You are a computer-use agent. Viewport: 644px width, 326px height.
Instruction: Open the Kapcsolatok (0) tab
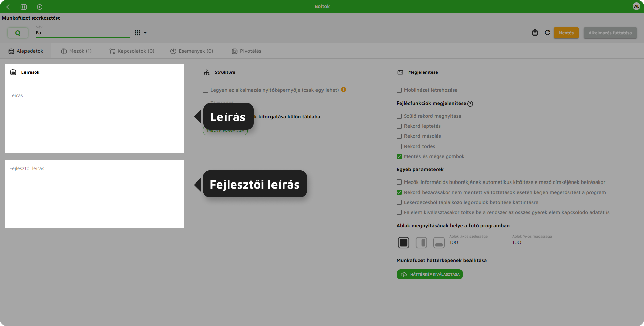point(132,51)
